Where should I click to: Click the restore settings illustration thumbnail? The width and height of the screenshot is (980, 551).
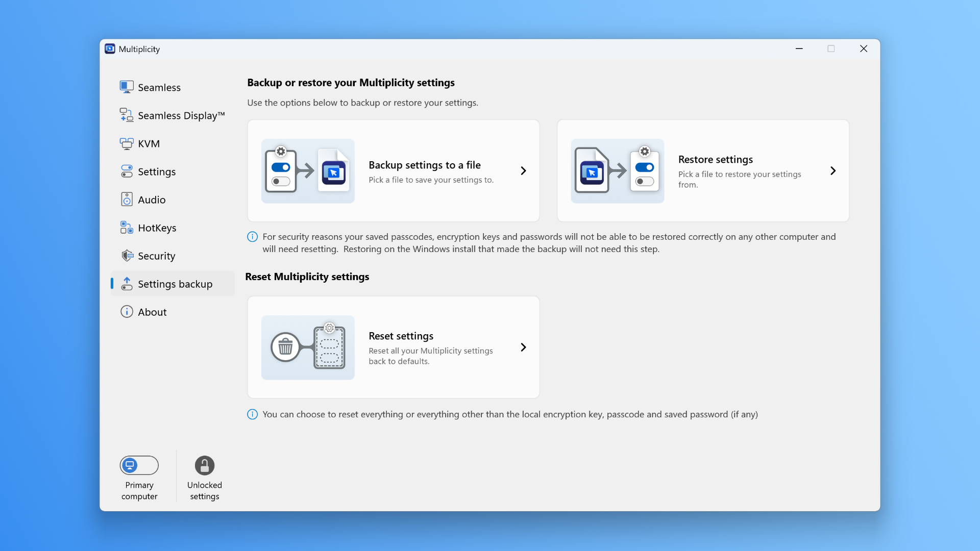[x=618, y=171]
